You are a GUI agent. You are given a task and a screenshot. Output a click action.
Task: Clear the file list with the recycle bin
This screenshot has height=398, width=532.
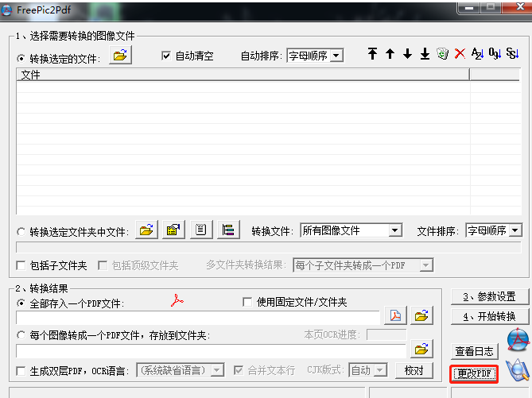pyautogui.click(x=442, y=53)
